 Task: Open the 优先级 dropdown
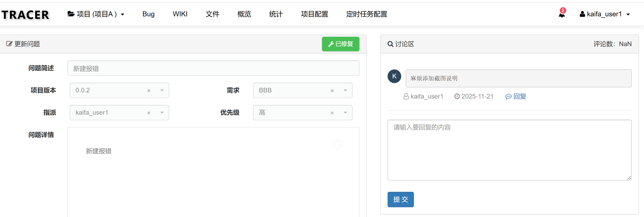[x=345, y=113]
